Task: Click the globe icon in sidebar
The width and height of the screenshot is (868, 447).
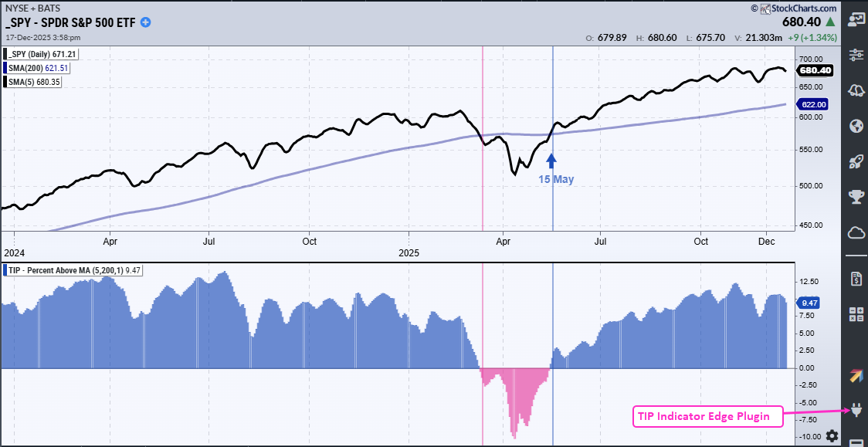Action: (x=856, y=126)
